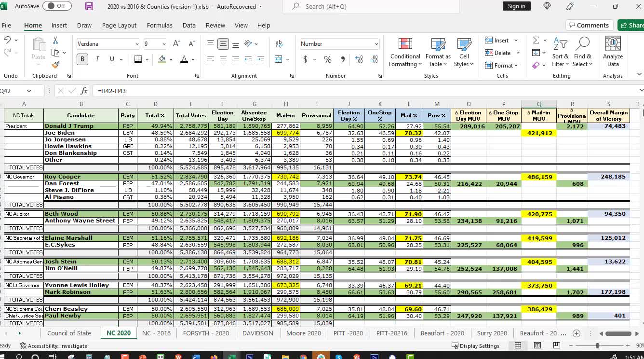
Task: Expand the Conditional Formatting menu
Action: 405,52
